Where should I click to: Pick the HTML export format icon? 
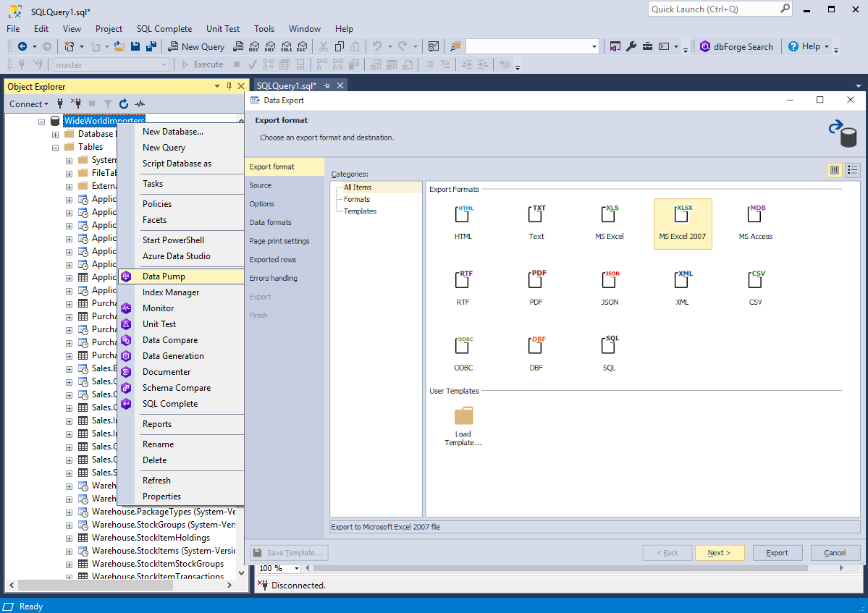click(x=463, y=214)
